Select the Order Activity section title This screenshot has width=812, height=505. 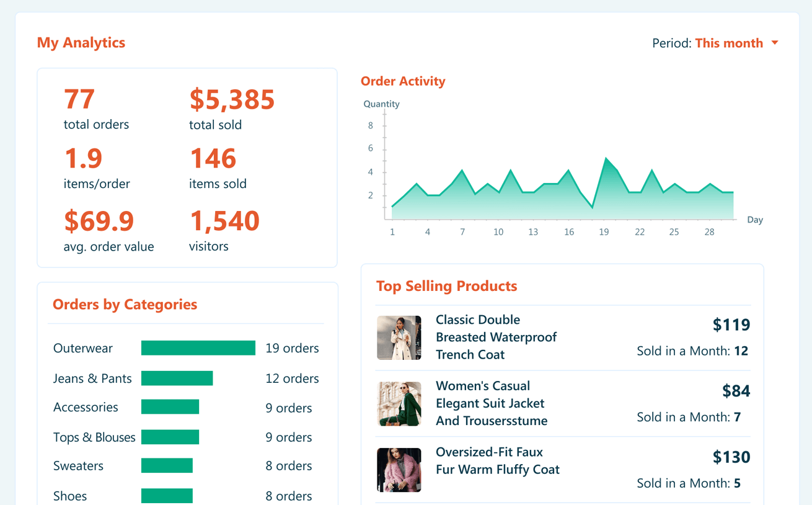(403, 81)
